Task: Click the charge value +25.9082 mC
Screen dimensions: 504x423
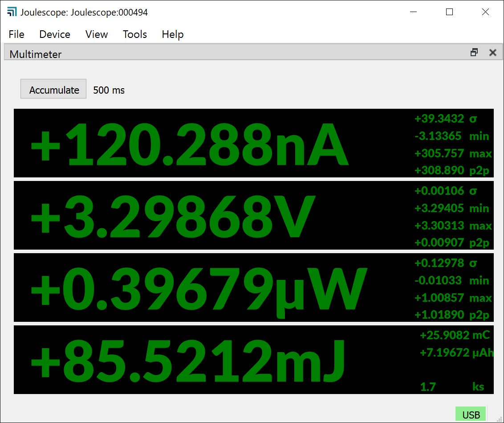Action: click(455, 335)
